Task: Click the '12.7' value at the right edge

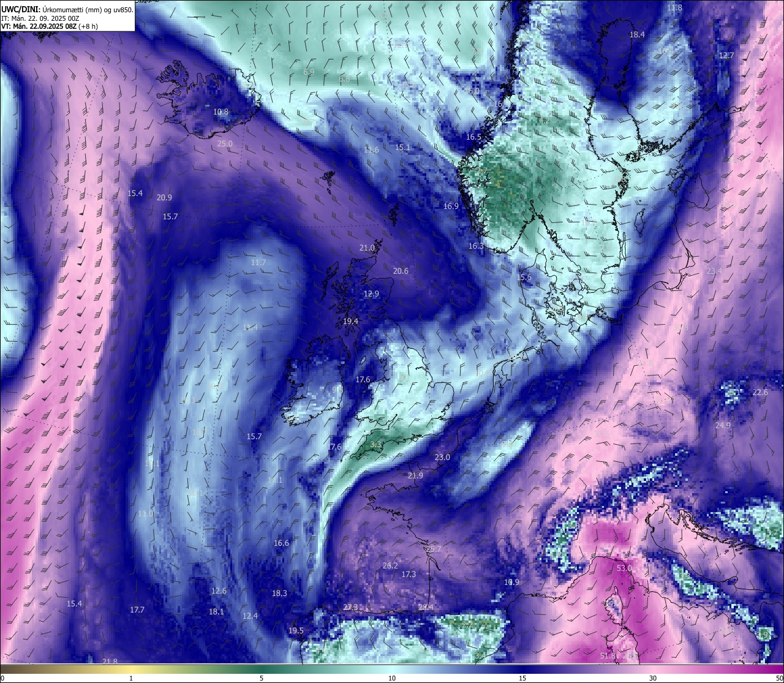Action: click(726, 56)
